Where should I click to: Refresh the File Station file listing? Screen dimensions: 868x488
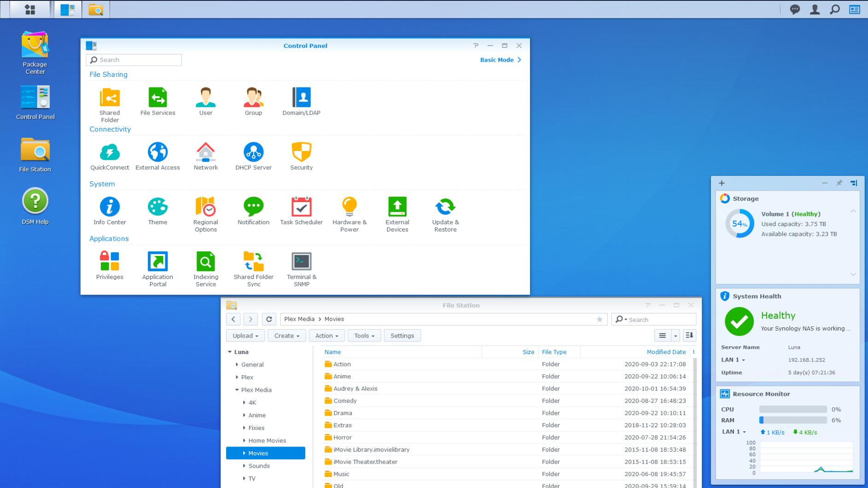pos(268,319)
